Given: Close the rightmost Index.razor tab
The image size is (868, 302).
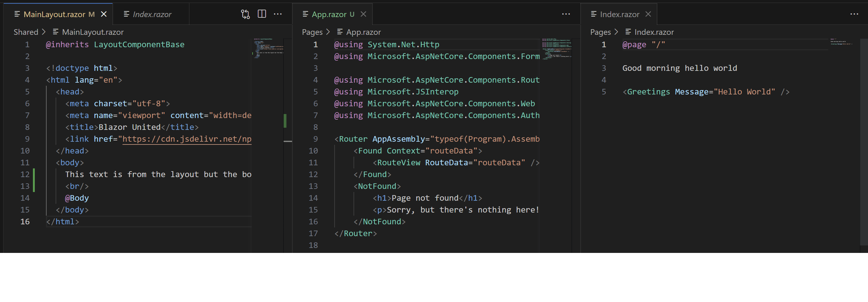Looking at the screenshot, I should coord(648,14).
